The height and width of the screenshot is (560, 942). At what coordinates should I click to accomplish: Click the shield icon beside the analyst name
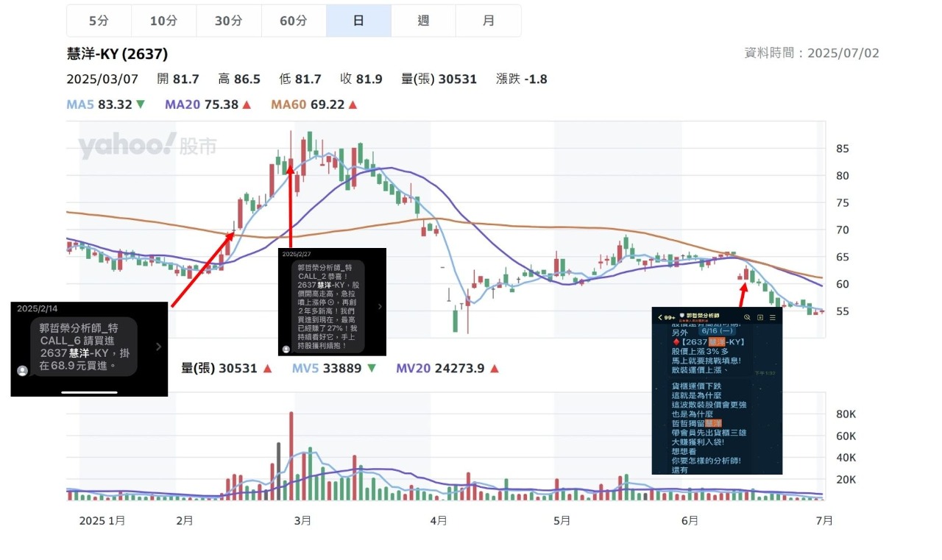pyautogui.click(x=681, y=316)
